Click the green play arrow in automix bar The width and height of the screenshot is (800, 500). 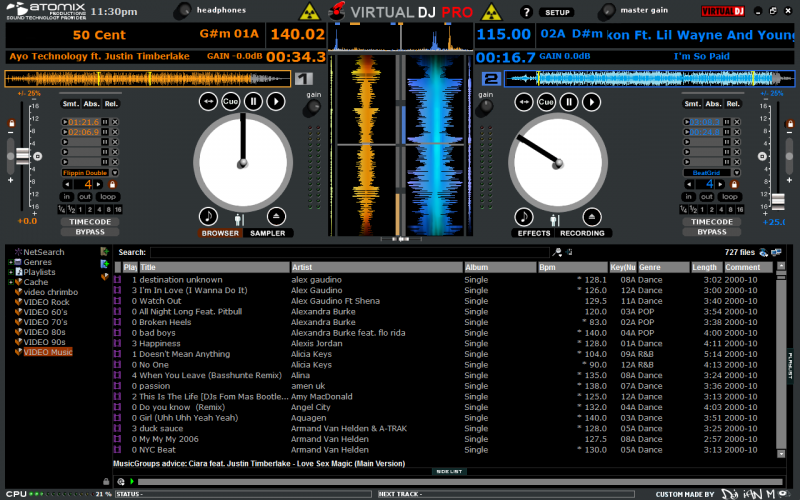(132, 481)
